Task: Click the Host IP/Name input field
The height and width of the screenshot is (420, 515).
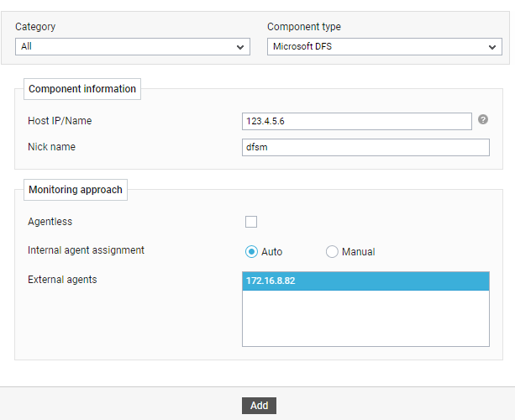Action: 357,121
